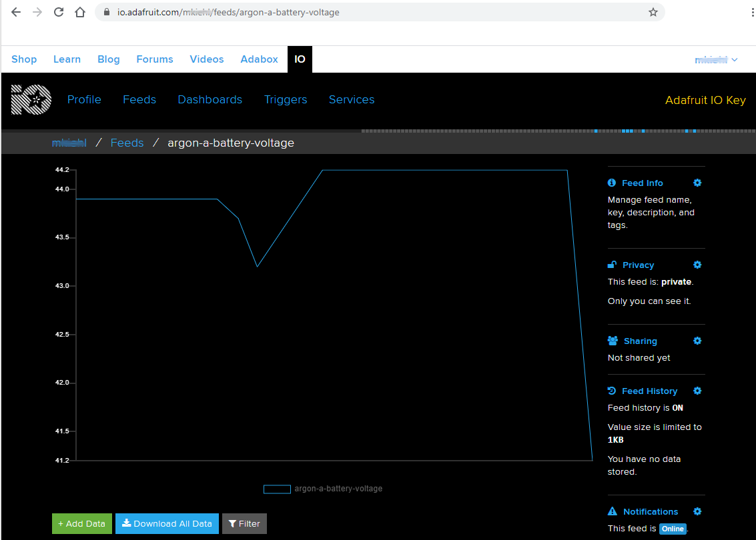Click the Privacy unlocked padlock icon
The height and width of the screenshot is (540, 756).
pos(613,265)
